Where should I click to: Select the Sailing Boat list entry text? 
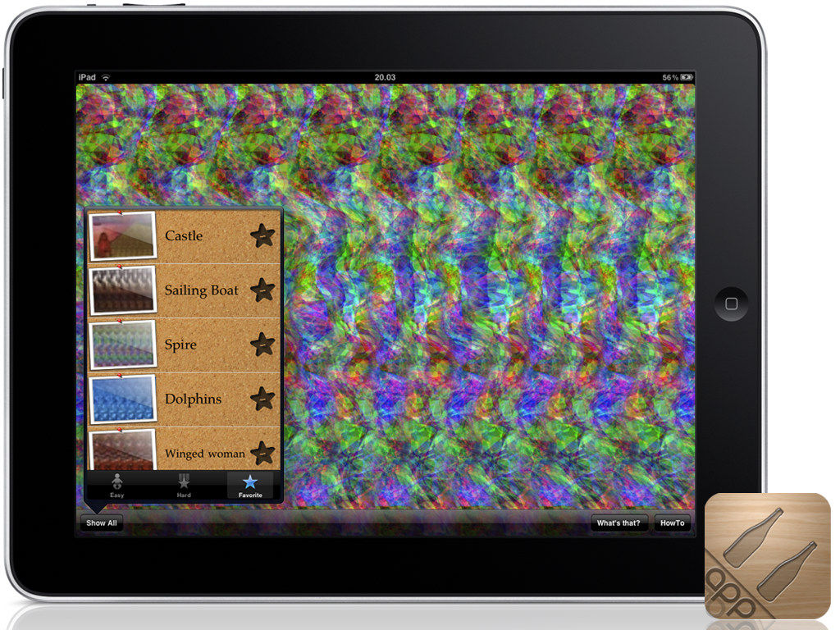202,290
